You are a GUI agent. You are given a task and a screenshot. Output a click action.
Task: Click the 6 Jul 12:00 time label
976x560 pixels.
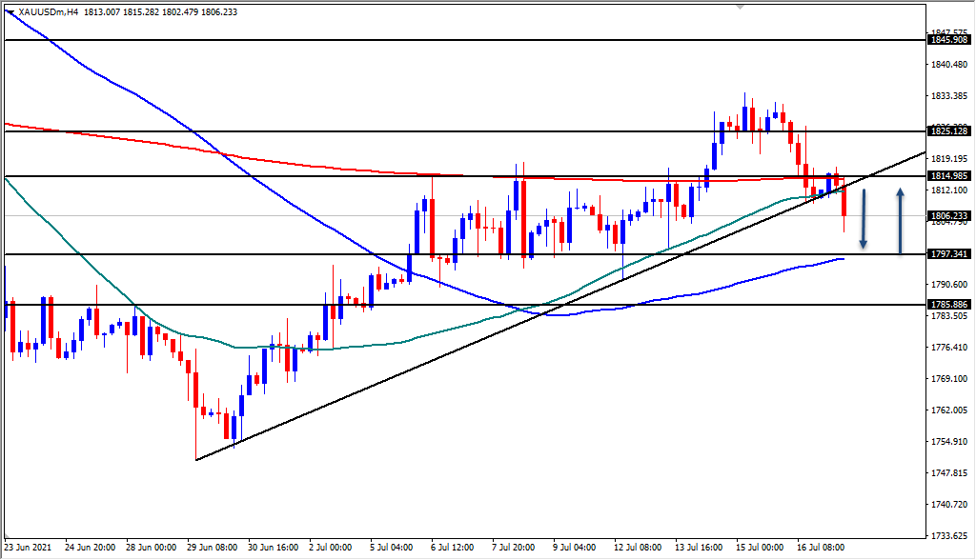click(452, 548)
